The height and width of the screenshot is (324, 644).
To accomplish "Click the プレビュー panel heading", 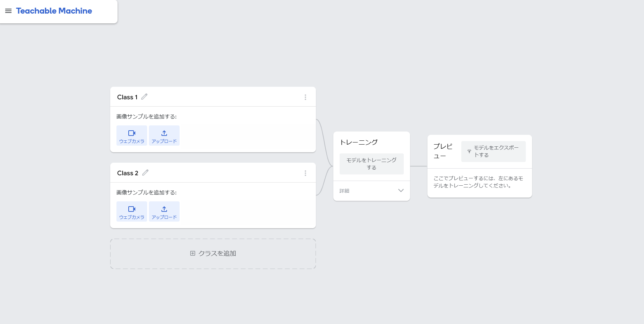I will tap(443, 151).
